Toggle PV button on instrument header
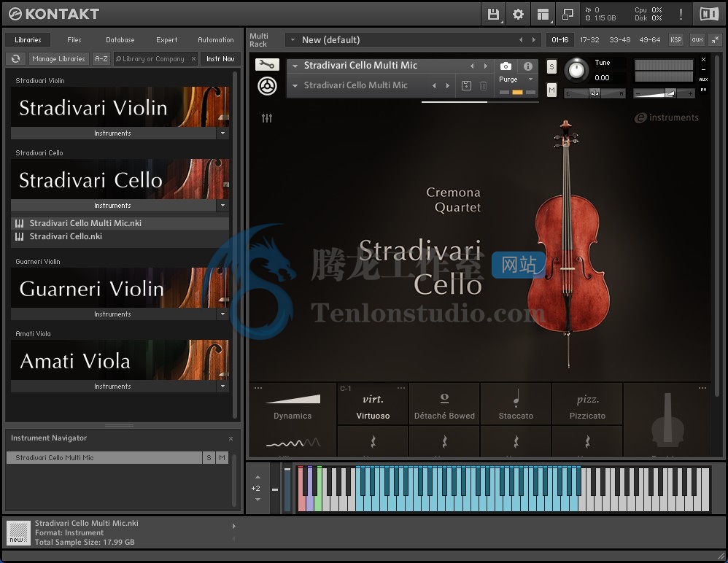This screenshot has width=728, height=563. pyautogui.click(x=703, y=90)
